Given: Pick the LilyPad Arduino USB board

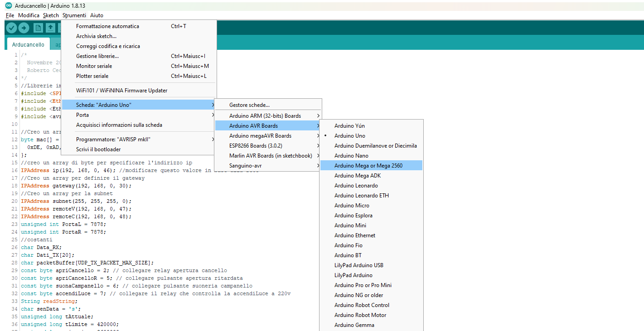Looking at the screenshot, I should (x=371, y=265).
